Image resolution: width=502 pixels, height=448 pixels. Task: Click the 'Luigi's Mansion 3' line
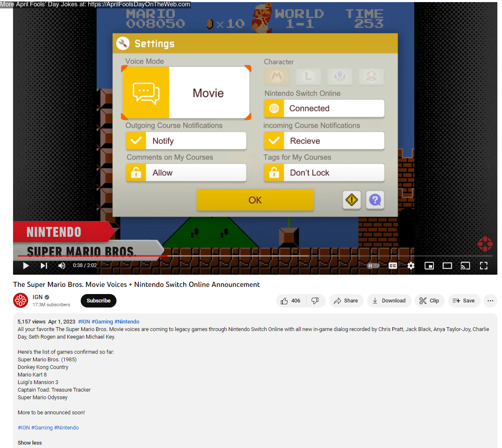coord(38,382)
